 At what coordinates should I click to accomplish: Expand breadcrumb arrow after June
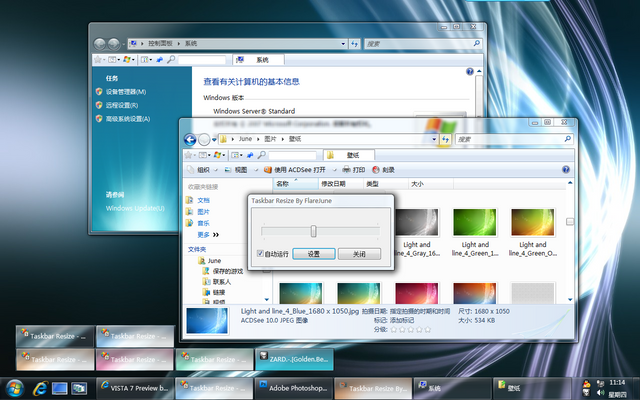click(258, 139)
